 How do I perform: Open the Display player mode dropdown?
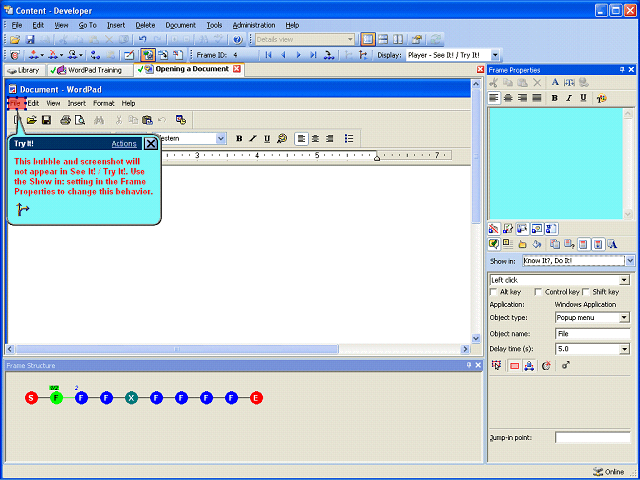[x=495, y=55]
